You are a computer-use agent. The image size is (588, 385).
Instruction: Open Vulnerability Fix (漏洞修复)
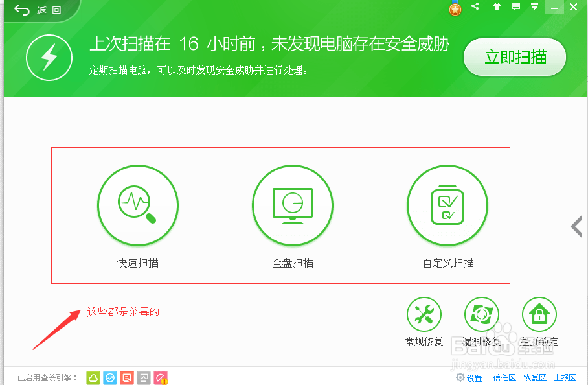pos(481,314)
